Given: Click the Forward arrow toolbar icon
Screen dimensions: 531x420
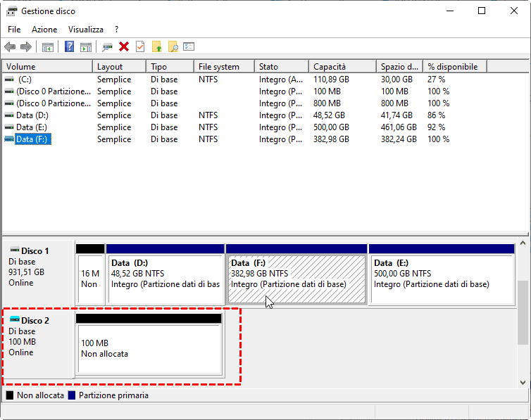Looking at the screenshot, I should [26, 46].
